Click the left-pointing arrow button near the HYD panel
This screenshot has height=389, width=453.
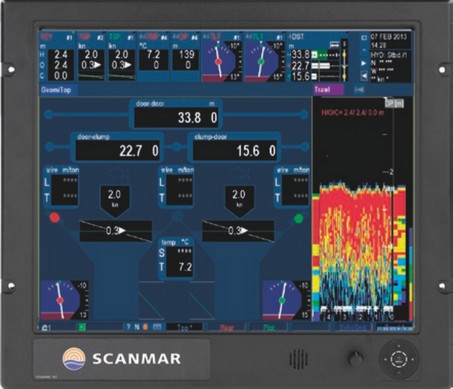tap(364, 76)
